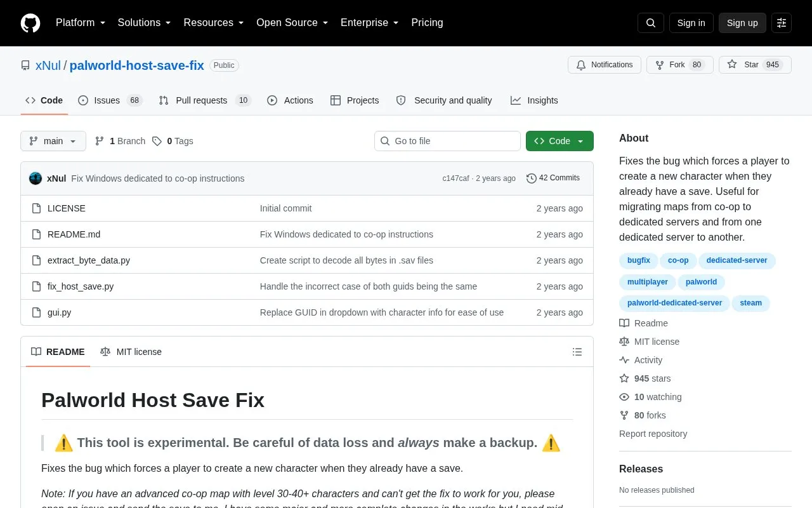
Task: Click the Report repository link
Action: (x=653, y=434)
